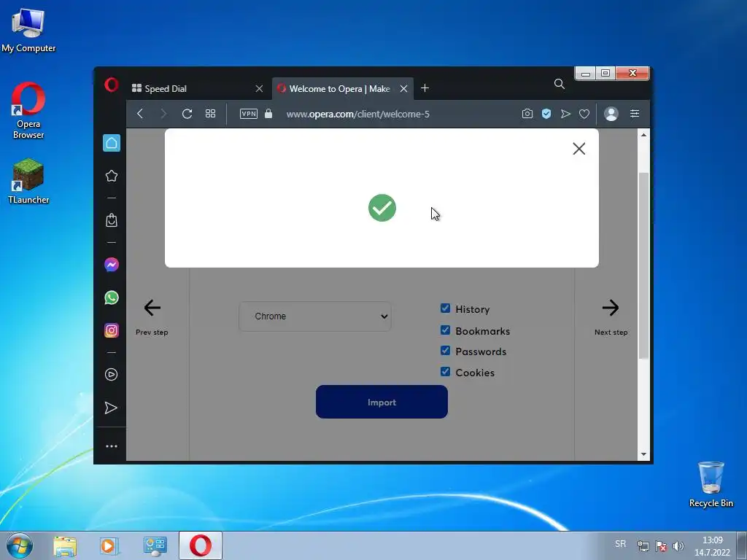Image resolution: width=747 pixels, height=560 pixels.
Task: Open sidebar setup three-dot menu
Action: (x=112, y=446)
